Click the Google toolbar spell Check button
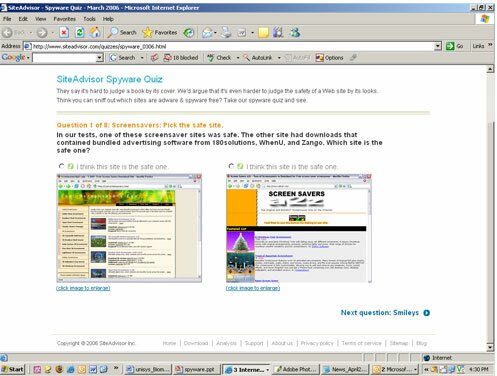This screenshot has width=497, height=376. [219, 58]
